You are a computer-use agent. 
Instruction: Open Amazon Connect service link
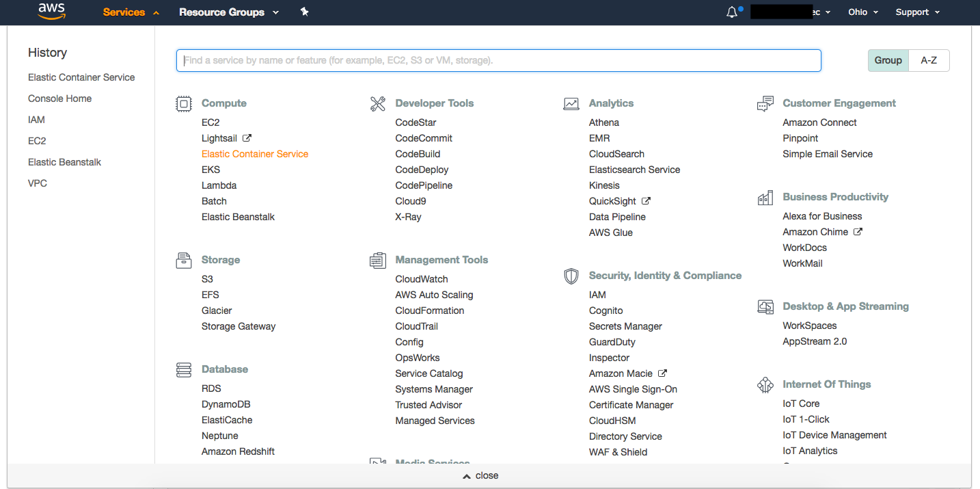(819, 122)
